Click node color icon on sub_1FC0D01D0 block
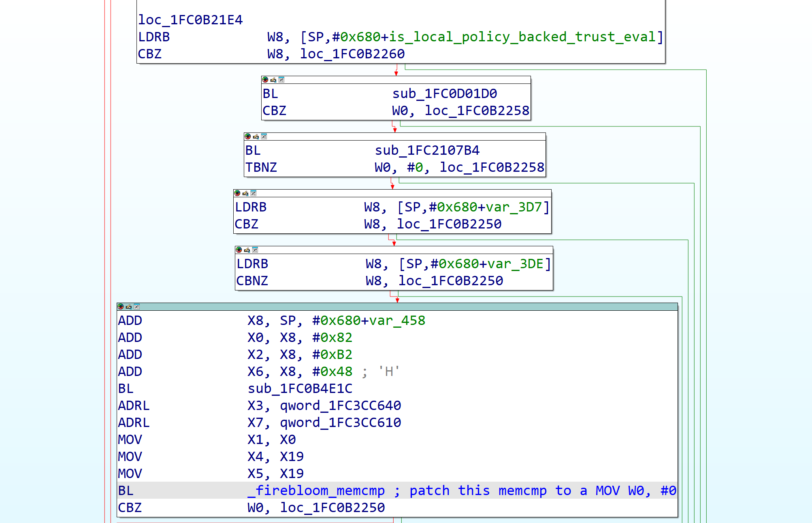Screen dimensions: 812x523 tap(265, 80)
